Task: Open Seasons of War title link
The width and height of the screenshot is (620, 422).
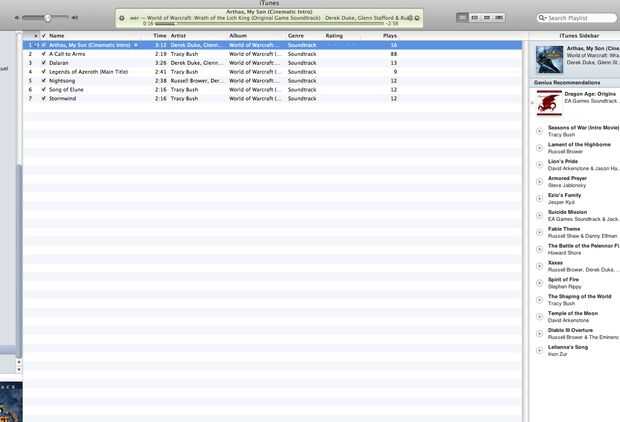Action: (x=583, y=128)
